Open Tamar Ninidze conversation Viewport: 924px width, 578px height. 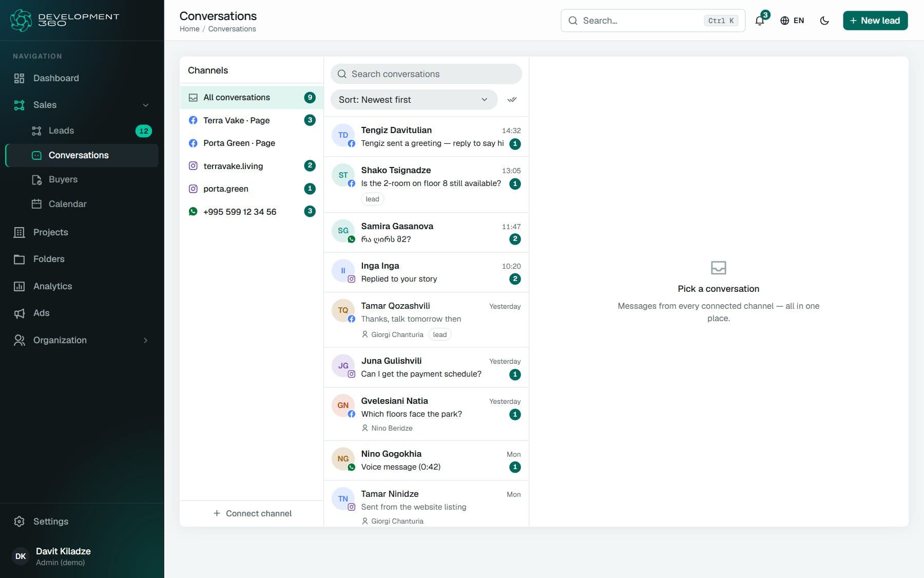click(426, 504)
